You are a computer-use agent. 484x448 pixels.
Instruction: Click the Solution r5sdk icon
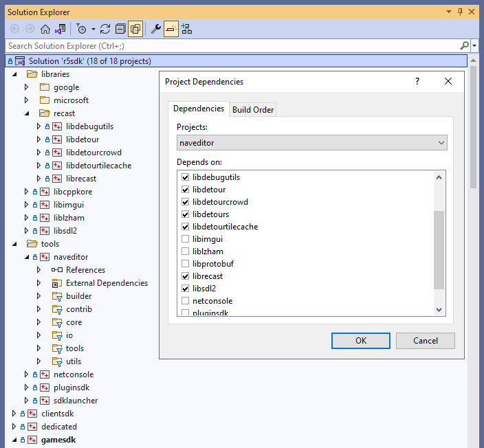pos(20,61)
